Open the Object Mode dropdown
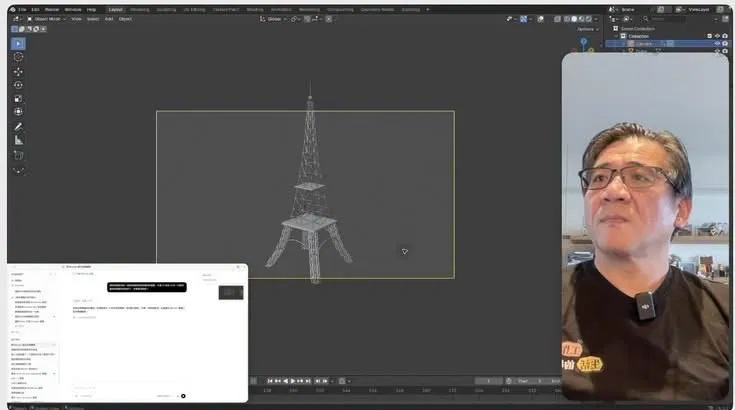This screenshot has height=410, width=735. (x=46, y=19)
